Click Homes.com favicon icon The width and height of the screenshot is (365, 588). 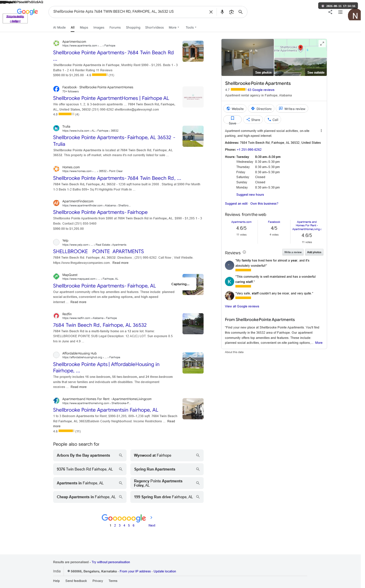[x=56, y=169]
